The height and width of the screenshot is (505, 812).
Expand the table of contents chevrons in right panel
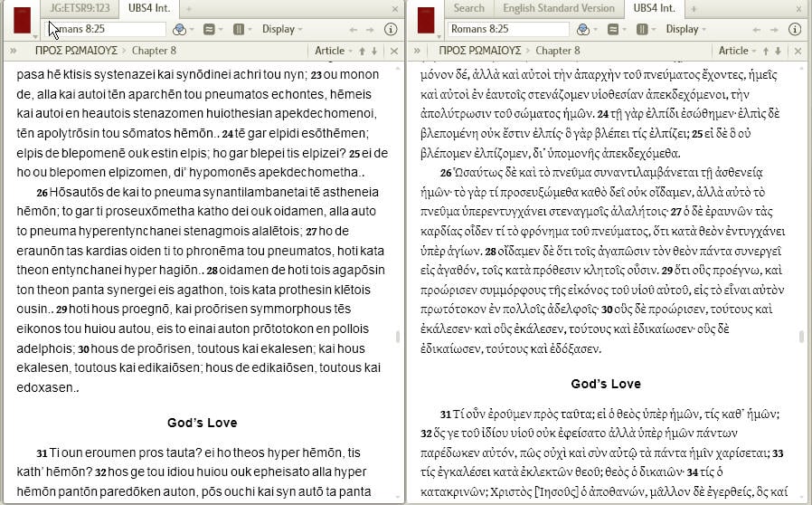click(x=417, y=51)
